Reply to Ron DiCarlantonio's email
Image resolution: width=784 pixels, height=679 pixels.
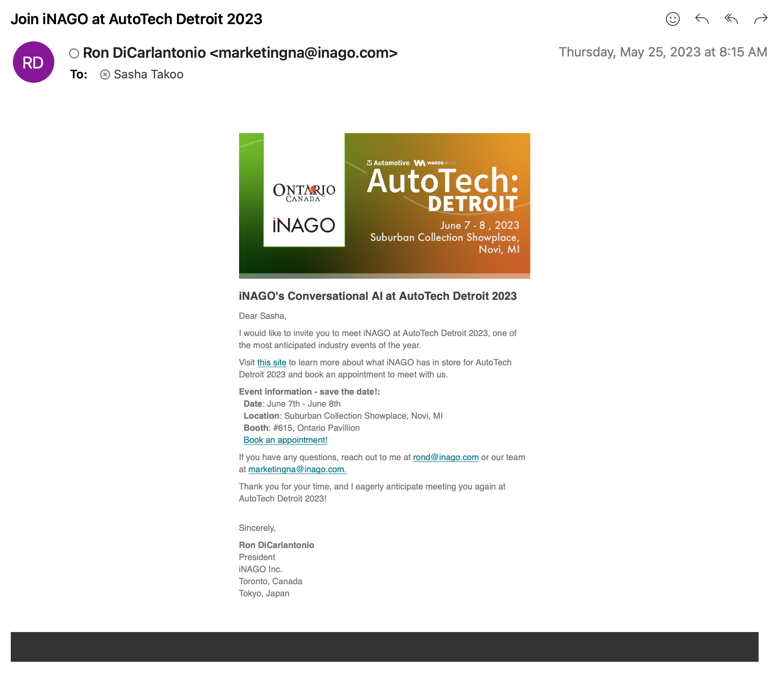[702, 19]
